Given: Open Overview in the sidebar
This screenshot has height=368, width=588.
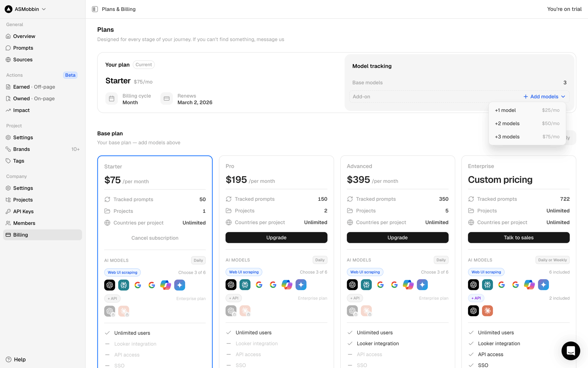Looking at the screenshot, I should [x=43, y=36].
